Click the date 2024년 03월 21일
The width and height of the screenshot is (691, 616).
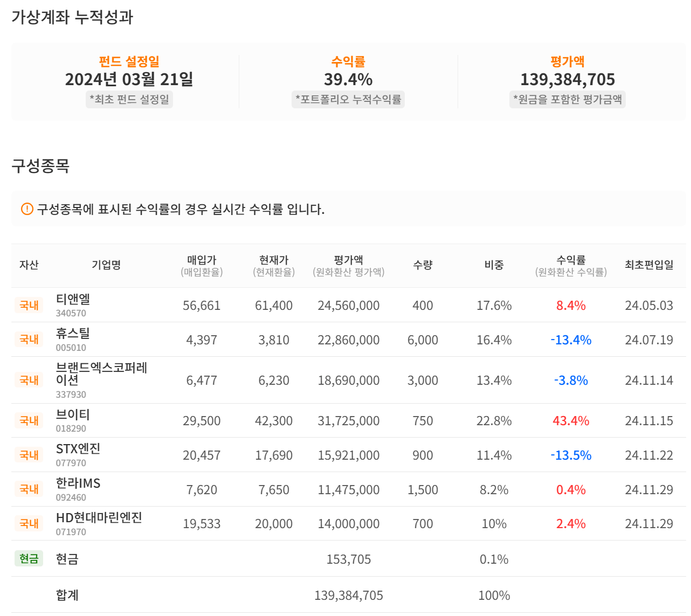pyautogui.click(x=129, y=80)
